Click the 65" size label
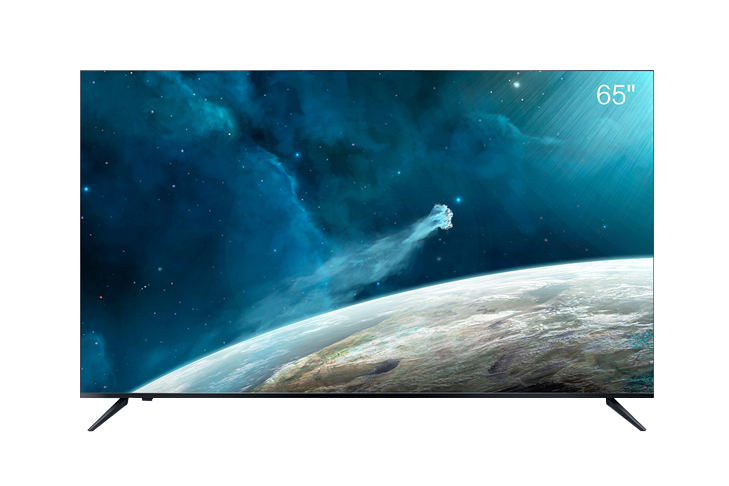 (x=616, y=95)
